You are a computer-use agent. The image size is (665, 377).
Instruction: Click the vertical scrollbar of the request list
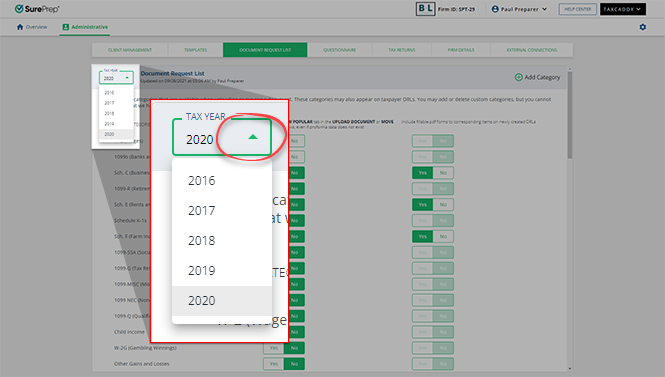(570, 115)
